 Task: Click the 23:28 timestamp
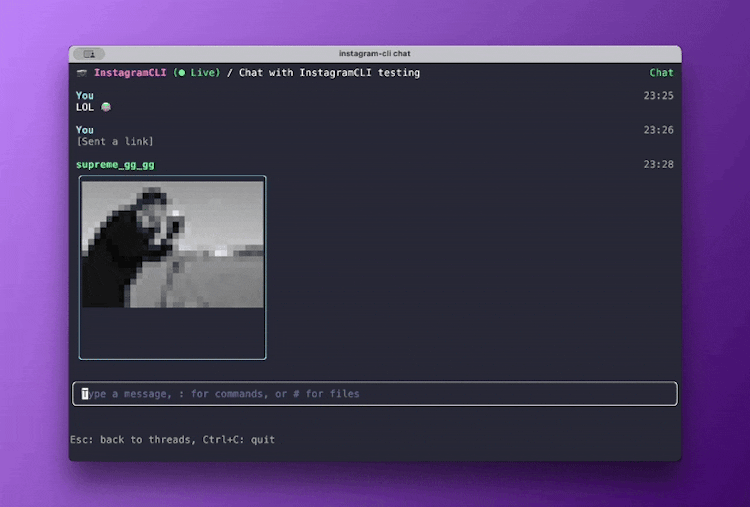(658, 164)
